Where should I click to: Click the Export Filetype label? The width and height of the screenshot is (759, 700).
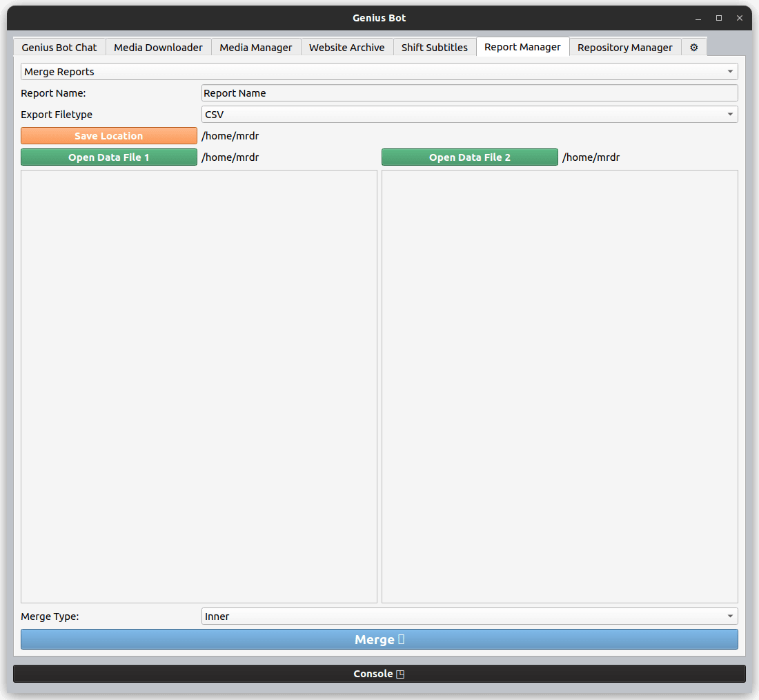pyautogui.click(x=57, y=115)
